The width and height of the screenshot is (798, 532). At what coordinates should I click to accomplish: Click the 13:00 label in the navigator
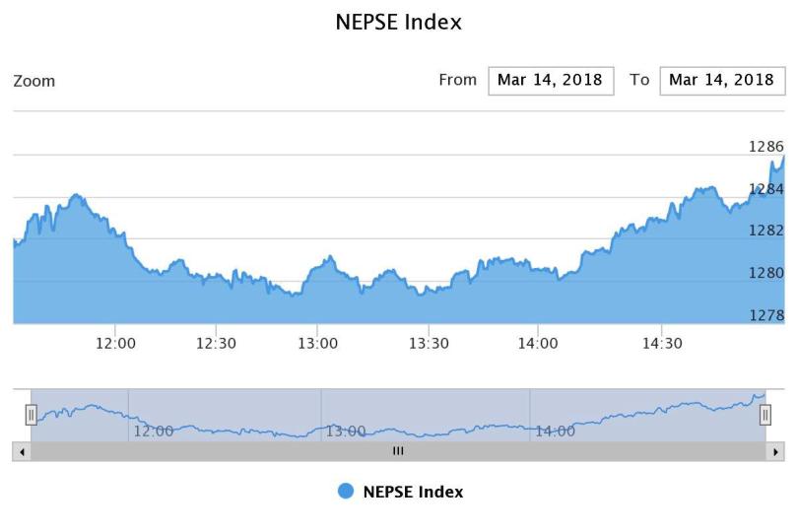click(x=346, y=432)
